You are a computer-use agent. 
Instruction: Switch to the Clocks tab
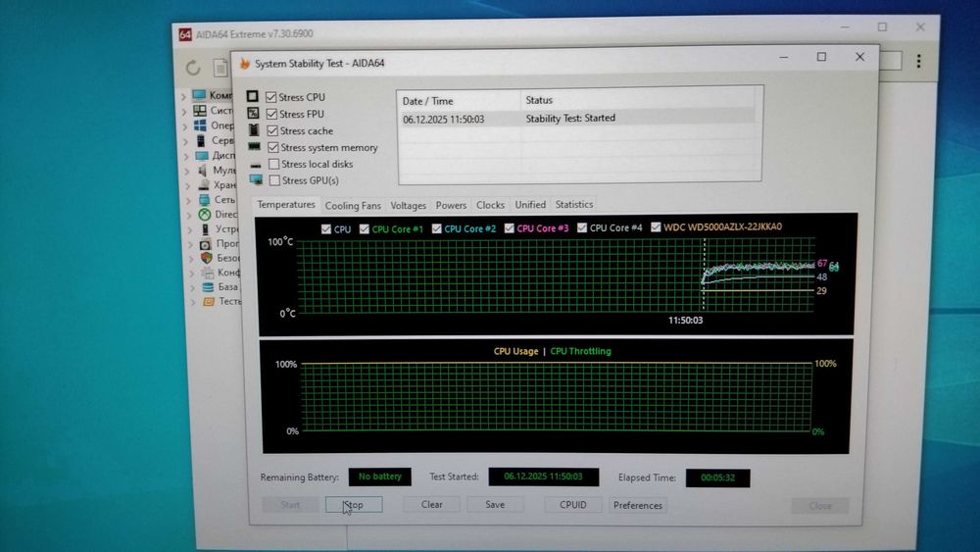[490, 204]
